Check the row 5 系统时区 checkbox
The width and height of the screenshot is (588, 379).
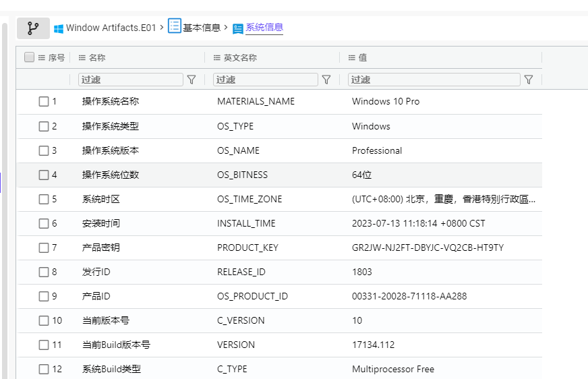(44, 199)
